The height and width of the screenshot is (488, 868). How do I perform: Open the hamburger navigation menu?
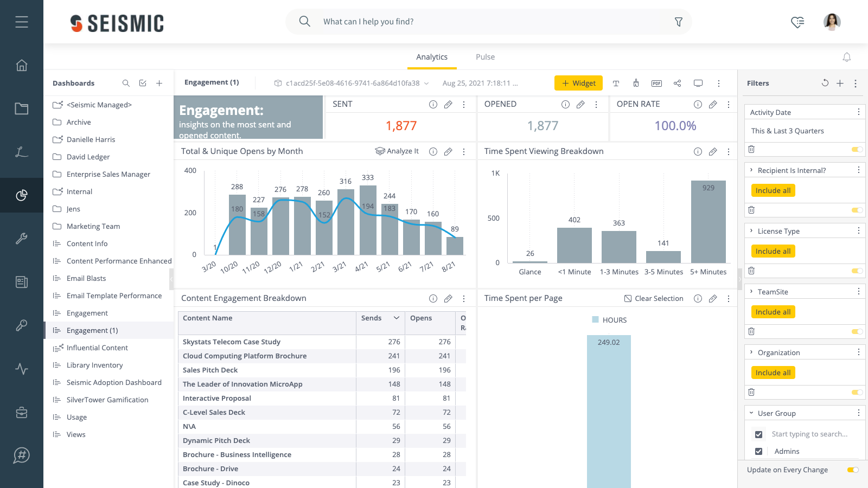pos(22,22)
